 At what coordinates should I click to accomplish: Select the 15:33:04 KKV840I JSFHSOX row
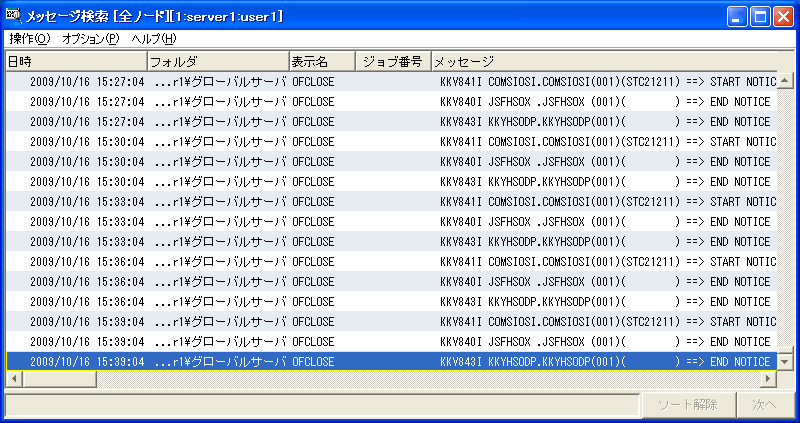pos(391,221)
